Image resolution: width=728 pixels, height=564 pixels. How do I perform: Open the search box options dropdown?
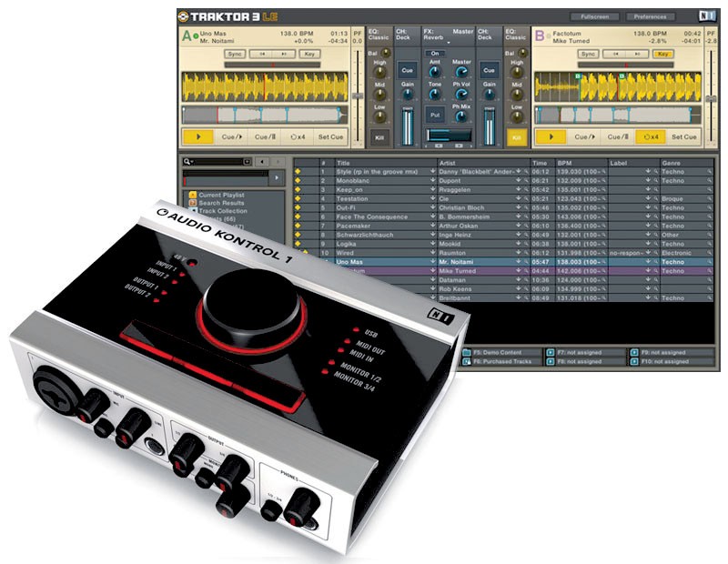coord(247,162)
